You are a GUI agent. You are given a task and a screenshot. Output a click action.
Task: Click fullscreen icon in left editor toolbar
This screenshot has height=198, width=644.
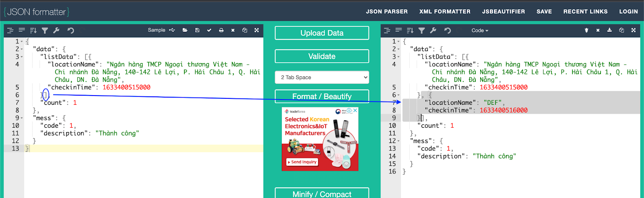click(256, 30)
